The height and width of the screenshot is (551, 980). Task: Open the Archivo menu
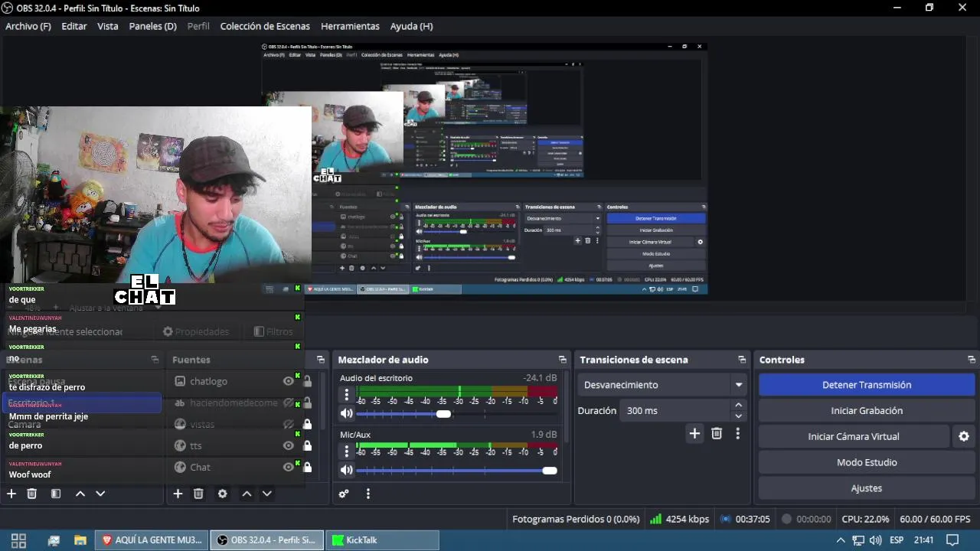(x=28, y=26)
